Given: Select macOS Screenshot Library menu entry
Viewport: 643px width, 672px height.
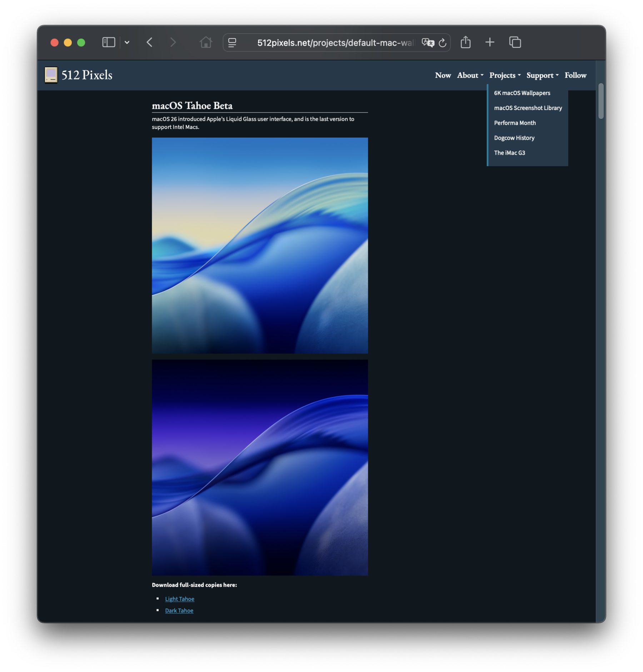Looking at the screenshot, I should (x=528, y=108).
